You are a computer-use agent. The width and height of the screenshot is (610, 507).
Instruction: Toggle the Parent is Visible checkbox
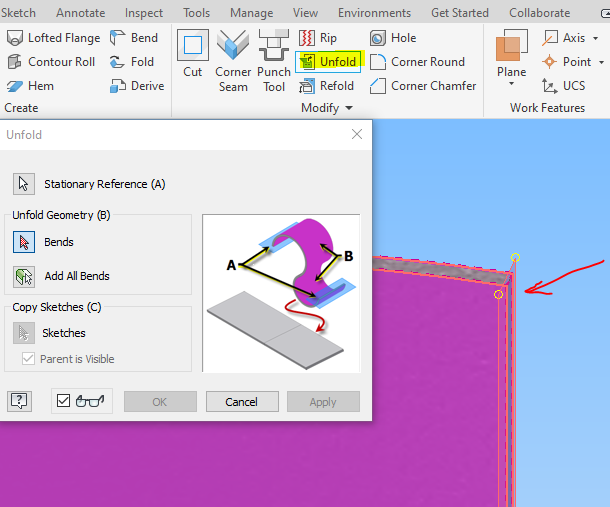(28, 358)
